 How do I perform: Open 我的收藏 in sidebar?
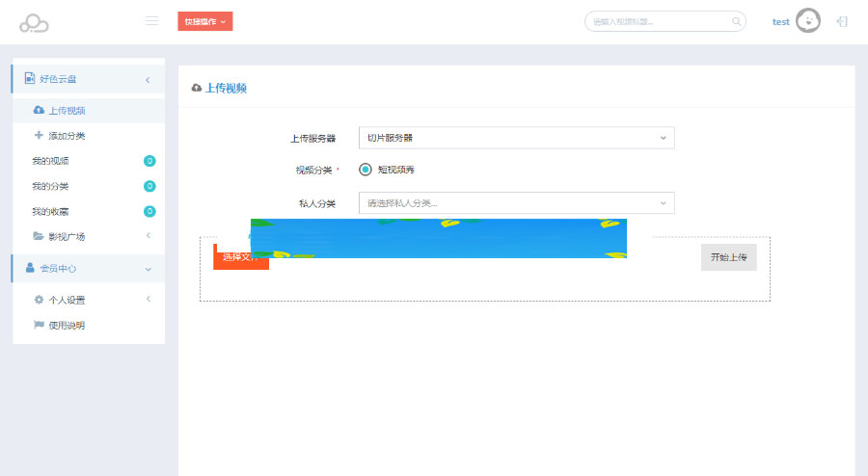pos(50,211)
